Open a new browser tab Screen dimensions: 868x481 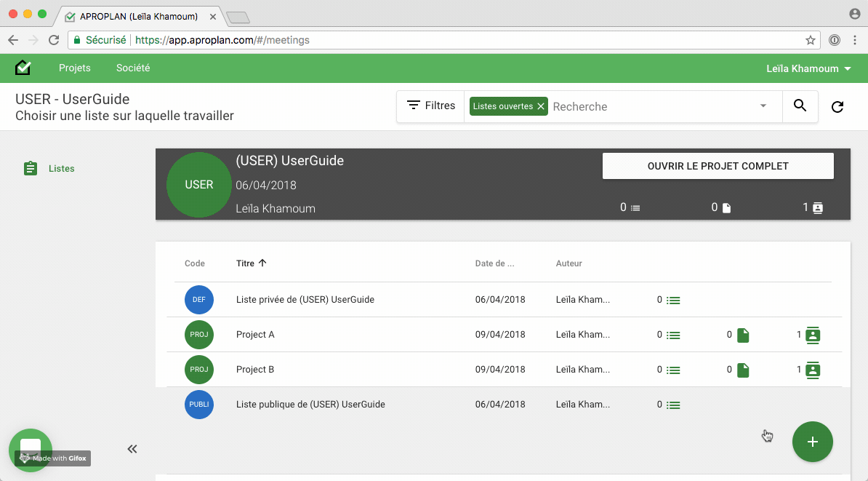[238, 17]
